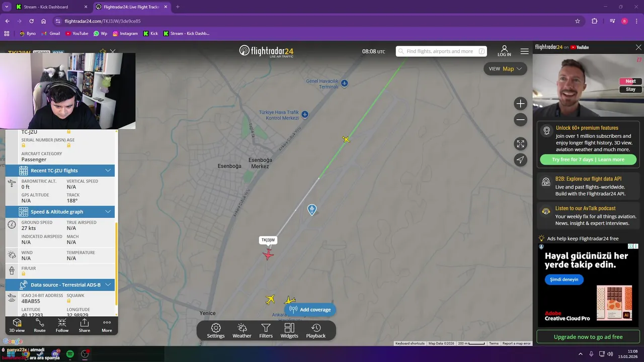Zoom in on the map

tap(521, 104)
